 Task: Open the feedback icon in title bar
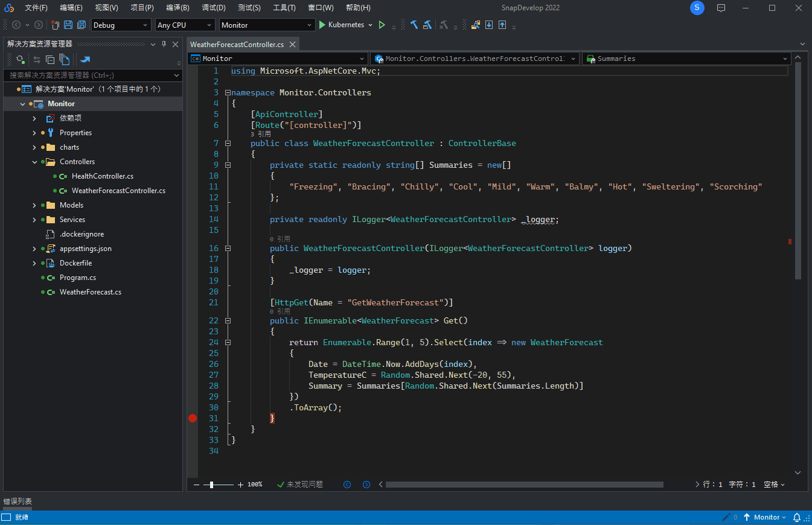(x=721, y=8)
